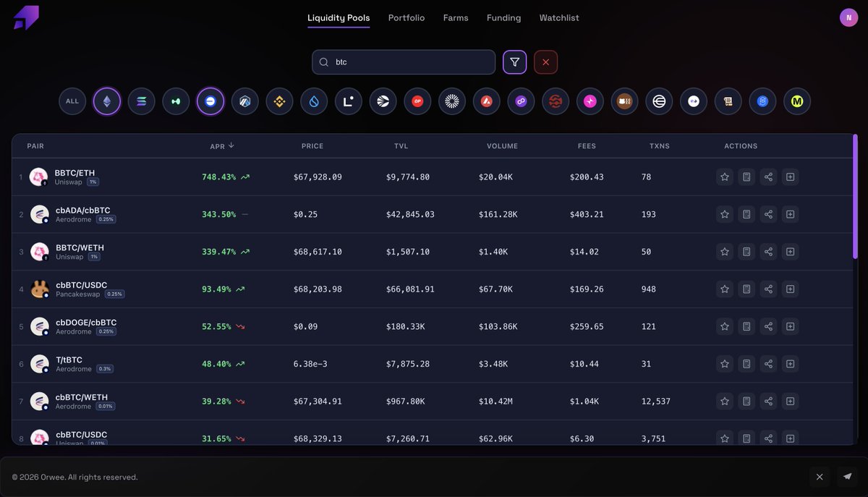Toggle the Optimism OP chain filter
Image resolution: width=868 pixels, height=497 pixels.
coord(417,101)
